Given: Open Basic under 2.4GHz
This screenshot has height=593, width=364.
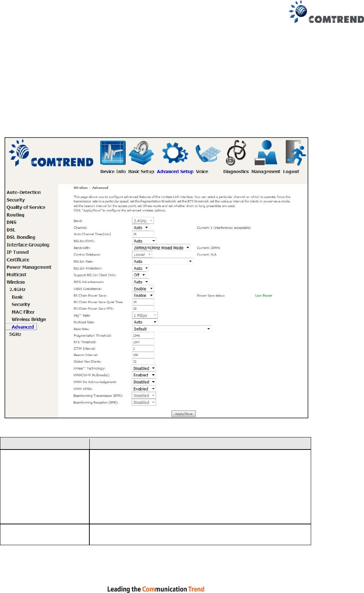Looking at the screenshot, I should point(17,297).
